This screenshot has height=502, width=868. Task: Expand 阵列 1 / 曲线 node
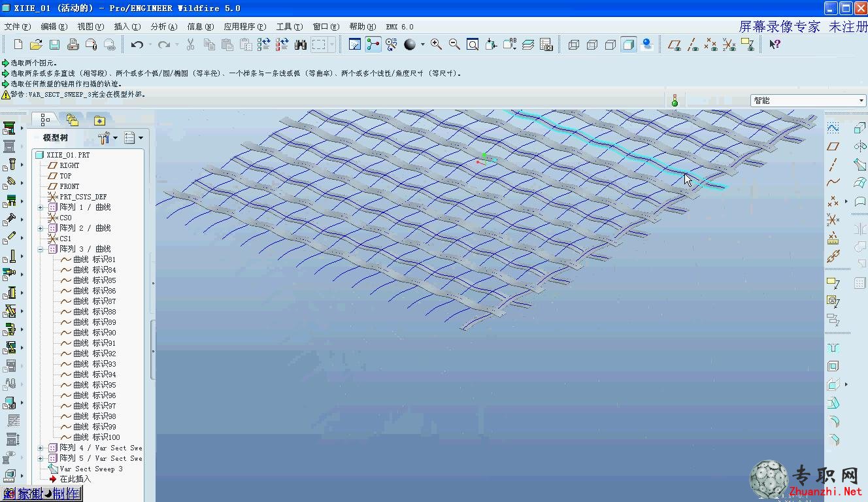pos(41,207)
